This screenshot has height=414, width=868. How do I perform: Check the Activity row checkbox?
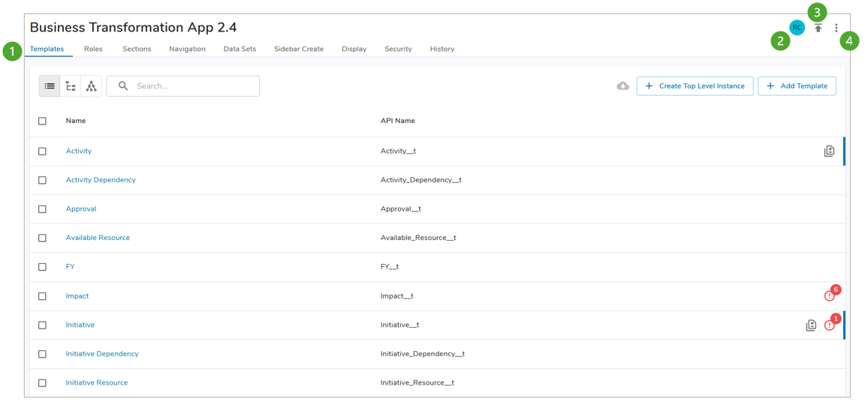(x=43, y=151)
